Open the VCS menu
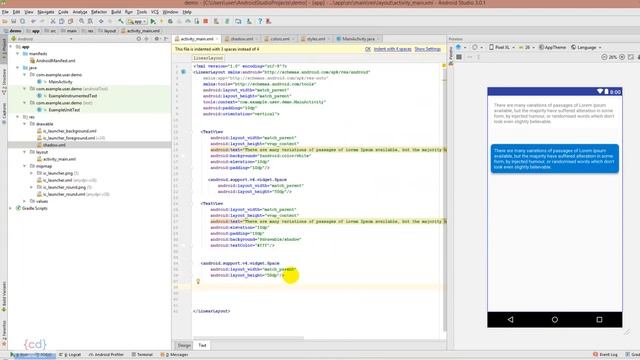640x360 pixels. [x=155, y=12]
